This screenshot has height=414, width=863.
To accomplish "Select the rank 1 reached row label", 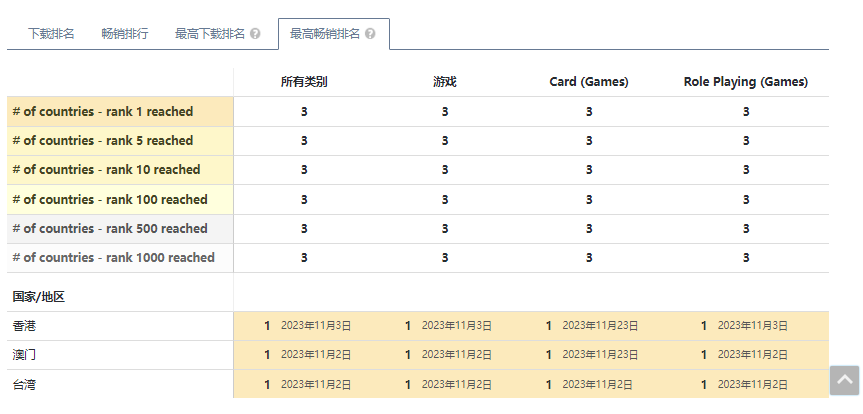I will point(103,112).
